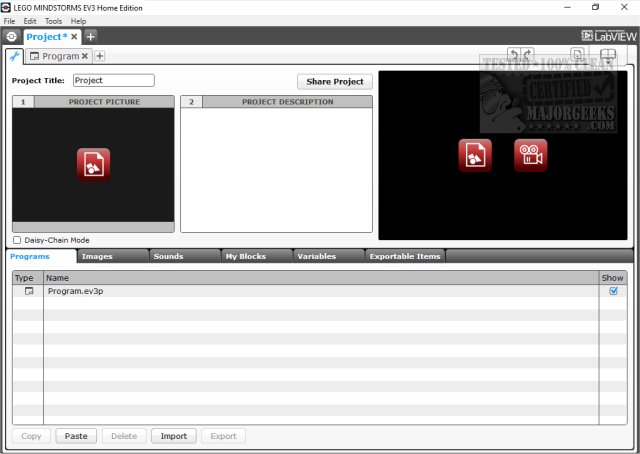Click the Project Picture header
640x454 pixels.
click(x=104, y=102)
